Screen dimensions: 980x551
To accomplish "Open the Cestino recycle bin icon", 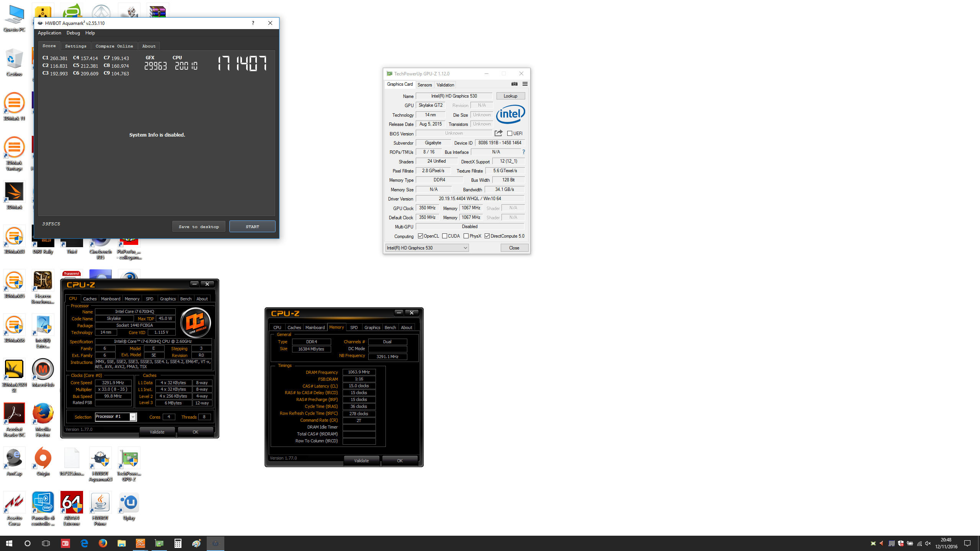I will [x=14, y=62].
